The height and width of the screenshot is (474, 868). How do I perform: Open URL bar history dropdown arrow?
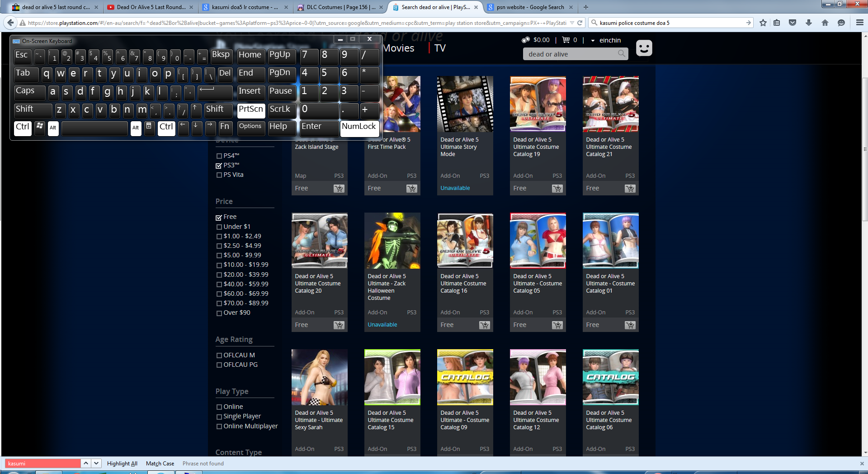(572, 23)
